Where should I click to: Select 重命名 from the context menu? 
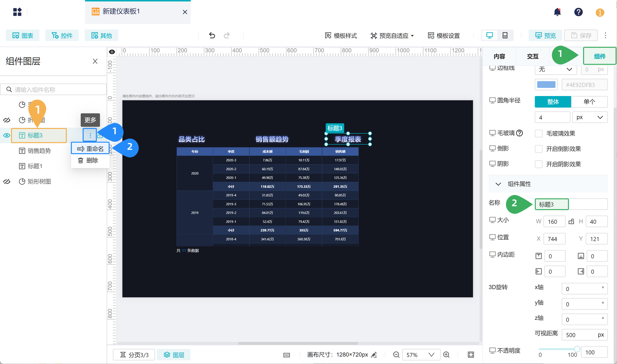click(x=90, y=149)
